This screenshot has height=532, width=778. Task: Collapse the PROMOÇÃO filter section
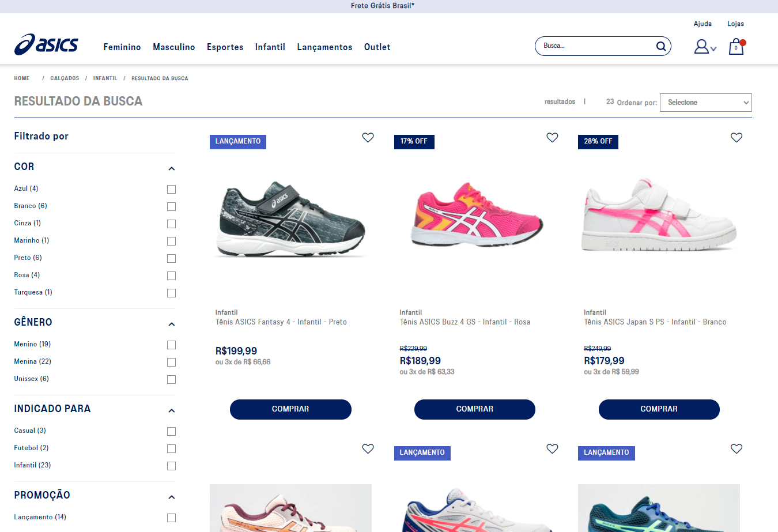[x=171, y=497]
